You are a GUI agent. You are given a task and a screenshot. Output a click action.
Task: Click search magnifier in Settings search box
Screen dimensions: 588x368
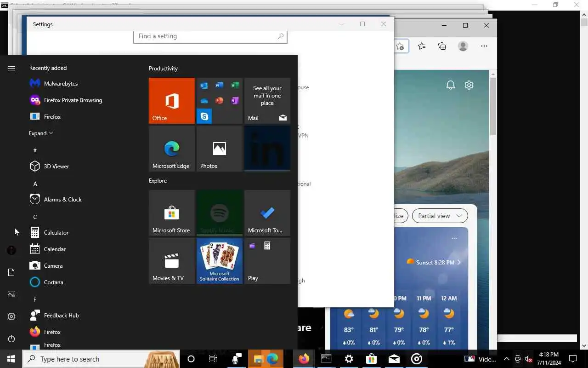click(x=281, y=36)
